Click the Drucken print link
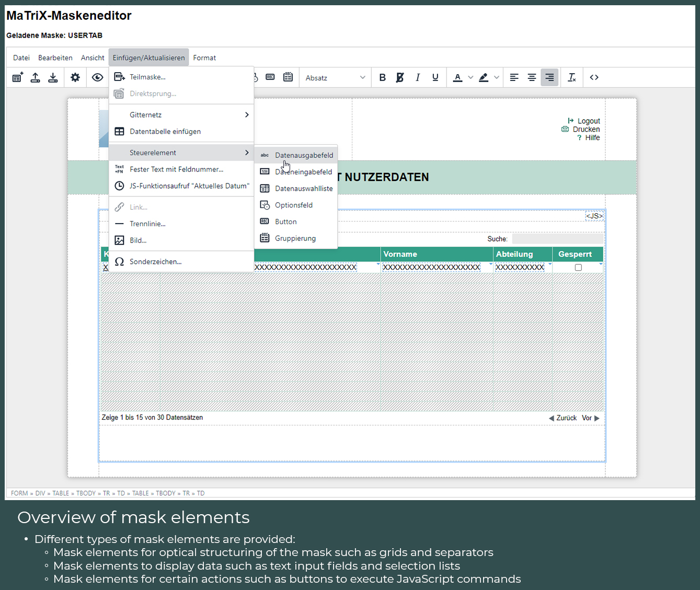Screen dimensions: 700x590 (581, 129)
